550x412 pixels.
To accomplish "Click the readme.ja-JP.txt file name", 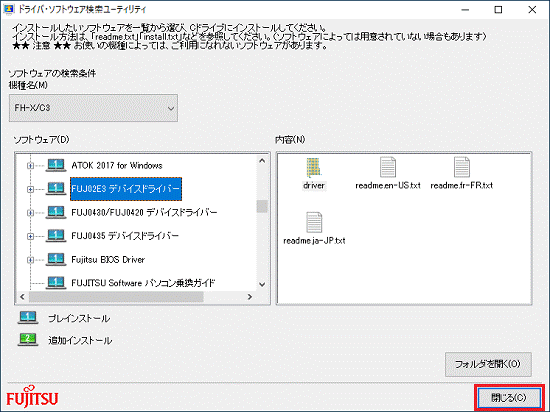I will click(x=314, y=241).
